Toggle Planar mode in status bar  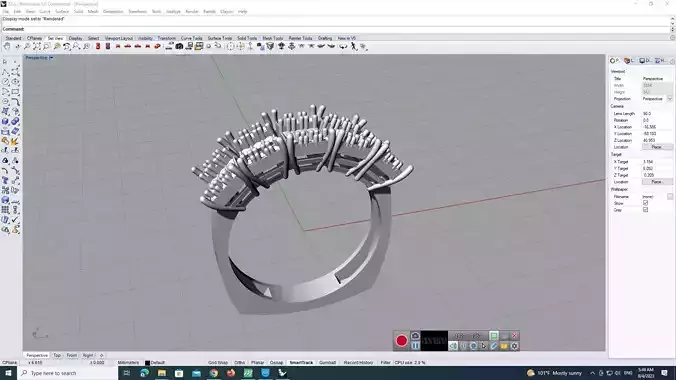257,363
